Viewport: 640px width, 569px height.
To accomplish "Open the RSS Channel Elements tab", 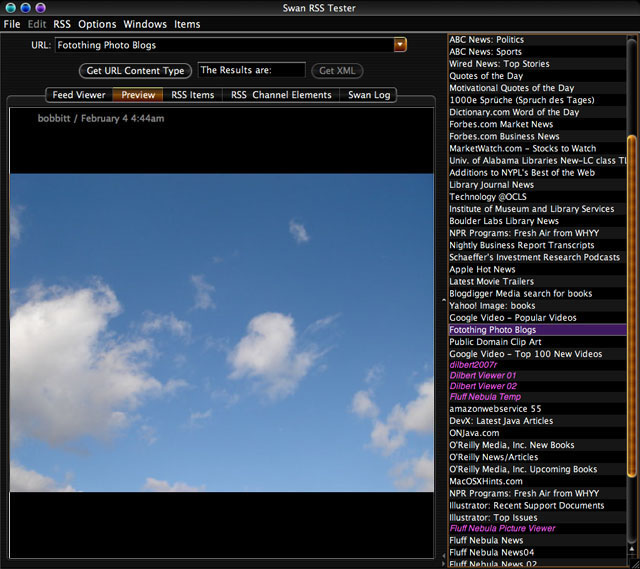I will [x=281, y=95].
